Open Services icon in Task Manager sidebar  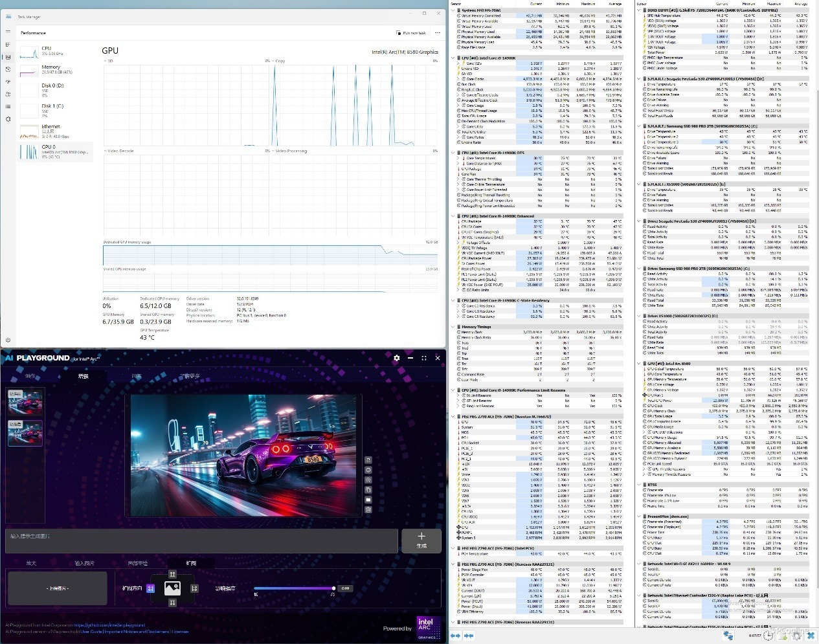(8, 119)
